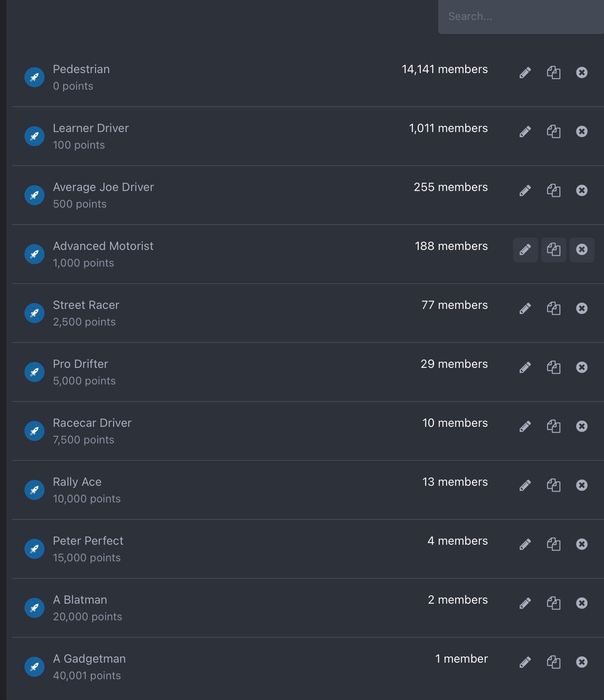This screenshot has height=700, width=604.
Task: Open the Street Racer rank title
Action: (86, 305)
